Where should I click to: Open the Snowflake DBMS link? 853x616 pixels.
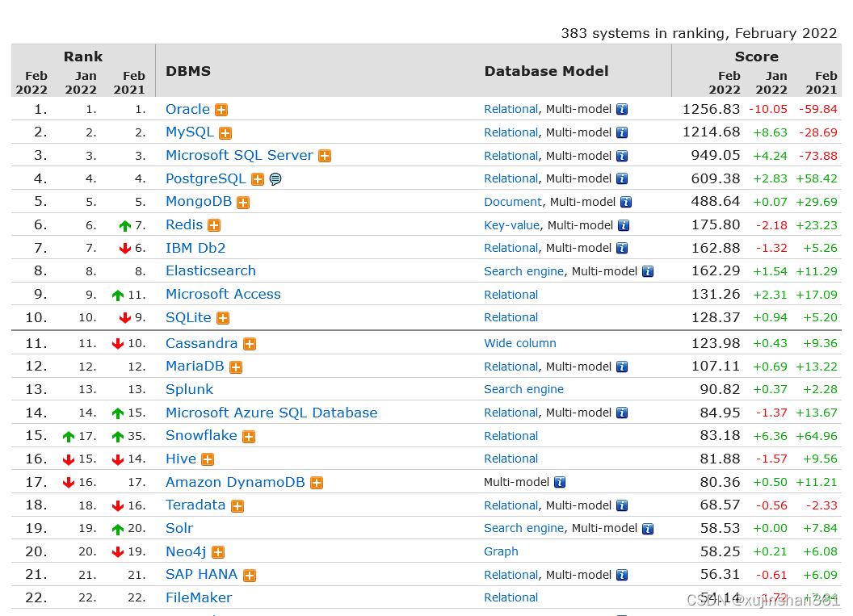(201, 435)
